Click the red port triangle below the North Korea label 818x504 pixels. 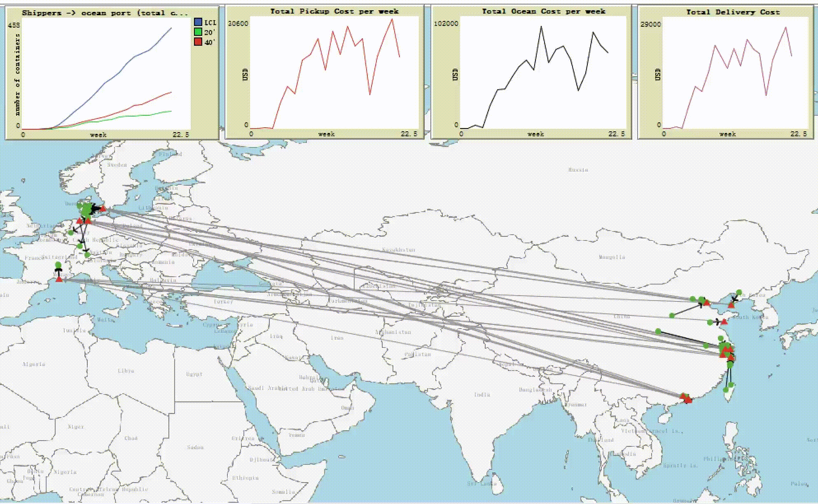click(731, 305)
